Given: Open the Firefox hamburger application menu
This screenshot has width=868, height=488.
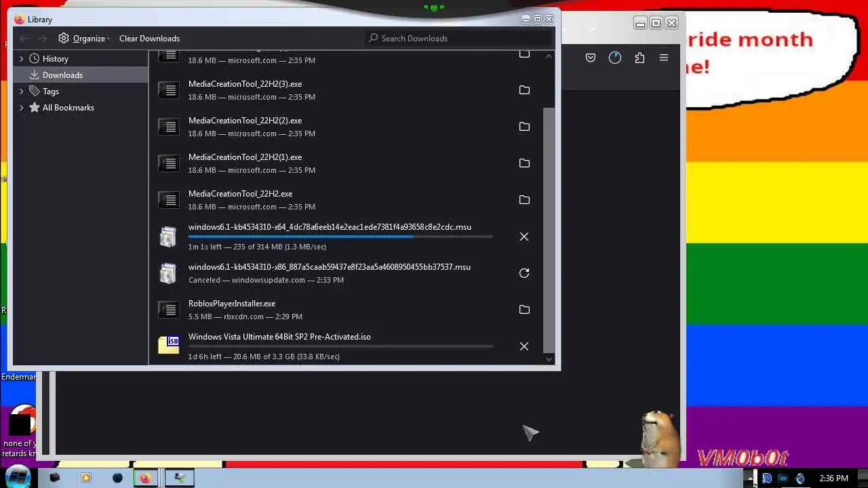Looking at the screenshot, I should [664, 58].
